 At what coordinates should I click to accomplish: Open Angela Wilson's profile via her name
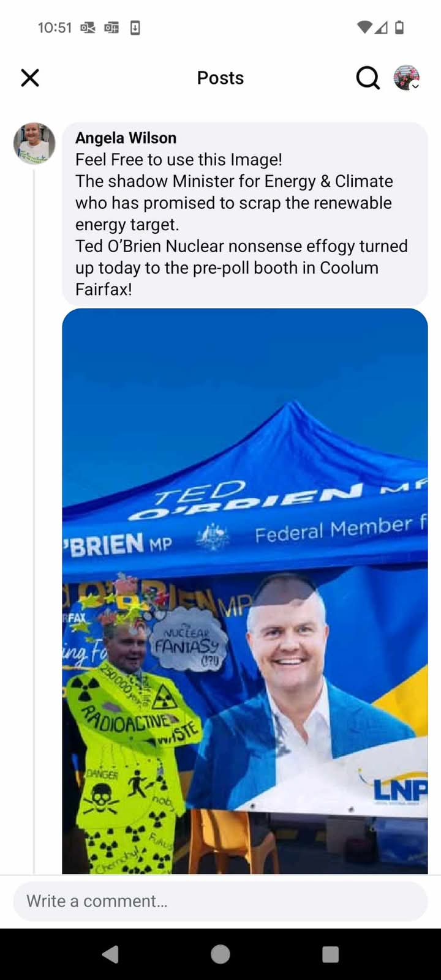pyautogui.click(x=126, y=138)
